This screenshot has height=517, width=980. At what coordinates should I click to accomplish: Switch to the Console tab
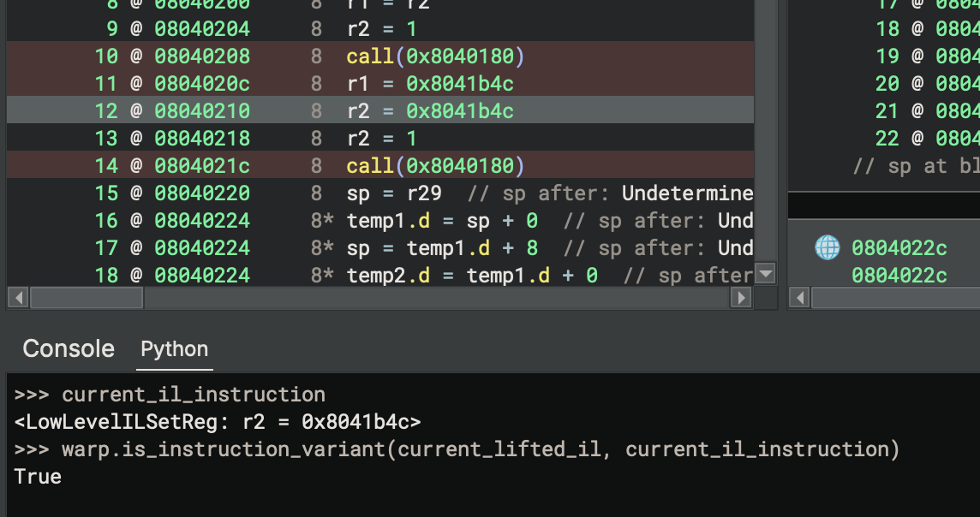coord(68,348)
